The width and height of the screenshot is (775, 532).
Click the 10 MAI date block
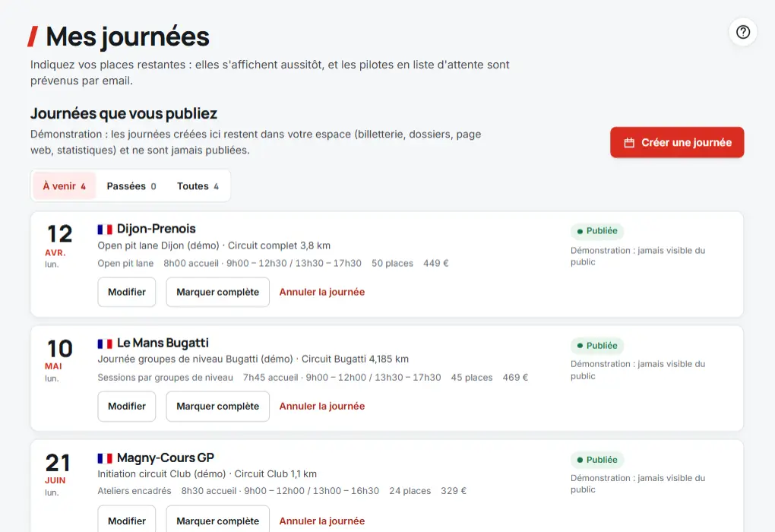(59, 360)
